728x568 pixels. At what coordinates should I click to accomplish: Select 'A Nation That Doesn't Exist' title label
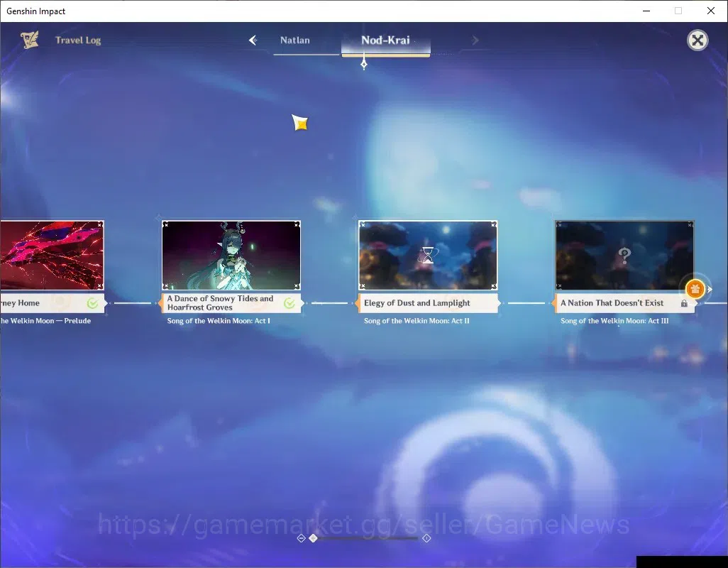pyautogui.click(x=612, y=302)
